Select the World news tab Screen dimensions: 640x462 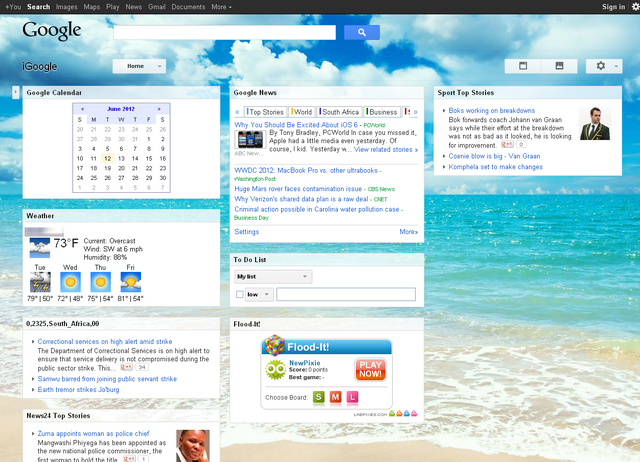pos(302,112)
